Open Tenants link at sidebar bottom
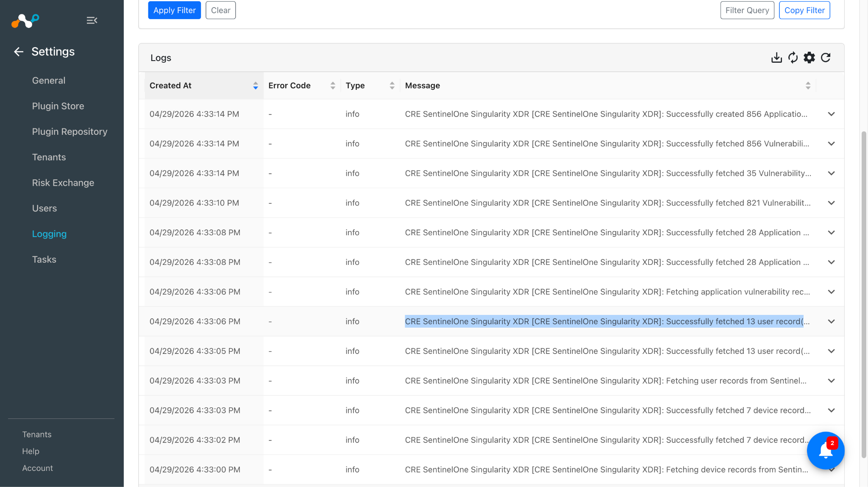 pyautogui.click(x=37, y=434)
